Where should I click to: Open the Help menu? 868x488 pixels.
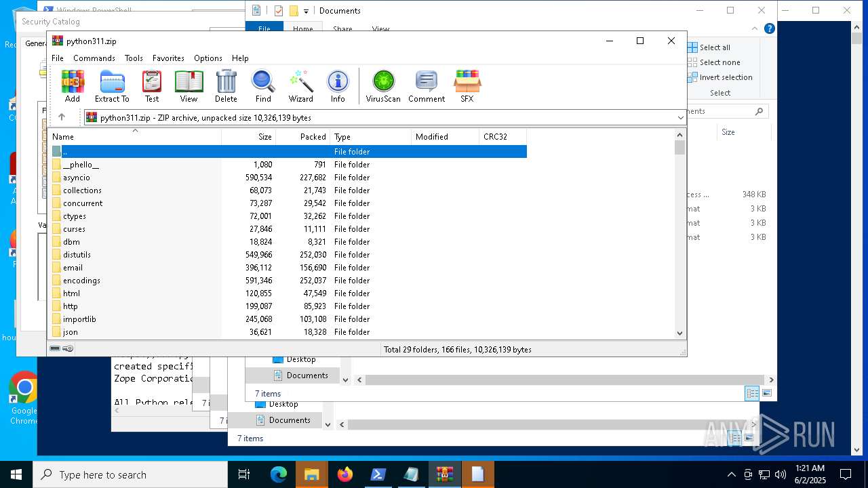click(240, 58)
